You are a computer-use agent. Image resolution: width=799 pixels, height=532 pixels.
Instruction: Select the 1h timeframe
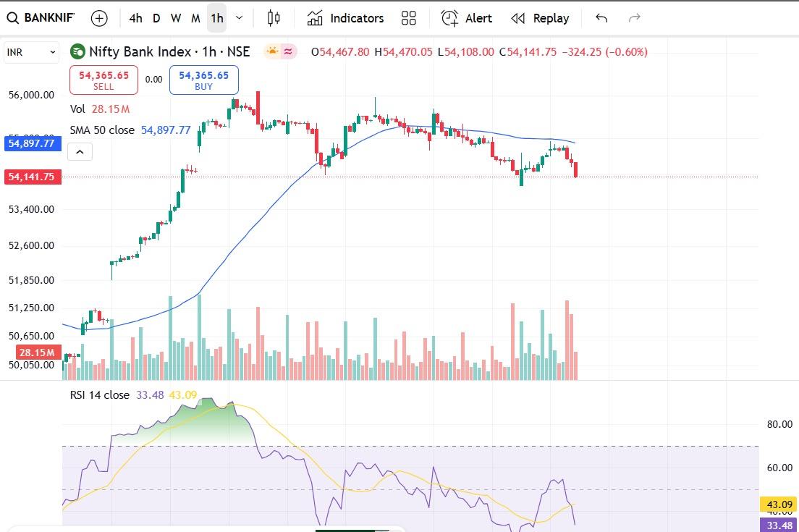click(x=217, y=18)
